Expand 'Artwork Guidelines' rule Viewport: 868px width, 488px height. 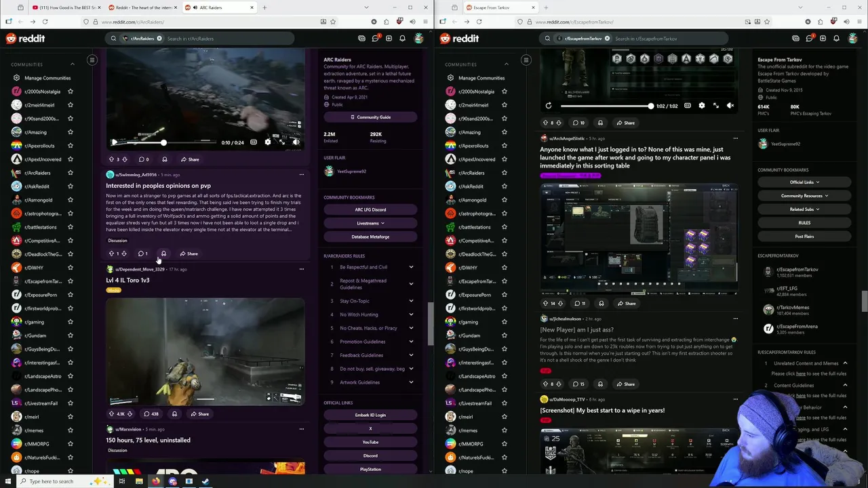point(411,382)
